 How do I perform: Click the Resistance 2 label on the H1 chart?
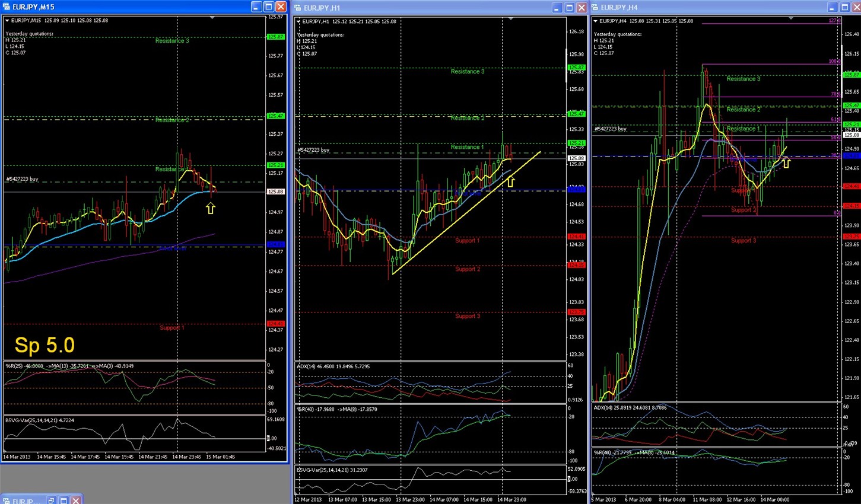(x=468, y=118)
